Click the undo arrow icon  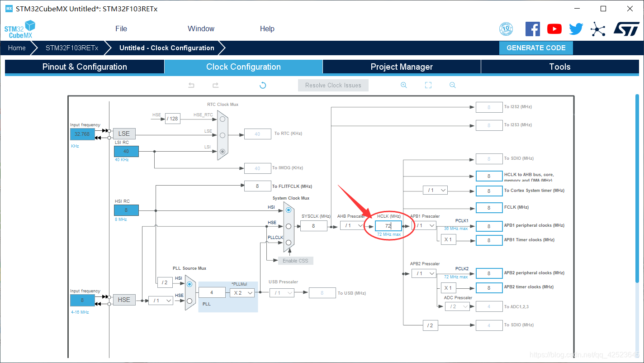191,85
